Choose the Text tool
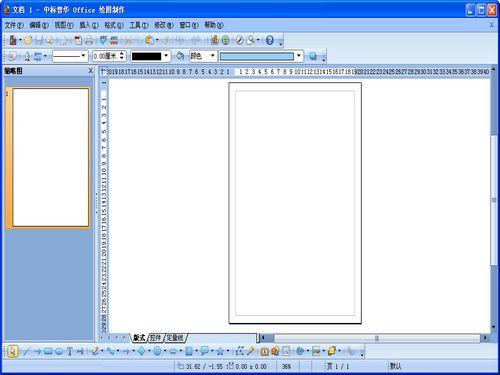The image size is (500, 375). tap(70, 351)
